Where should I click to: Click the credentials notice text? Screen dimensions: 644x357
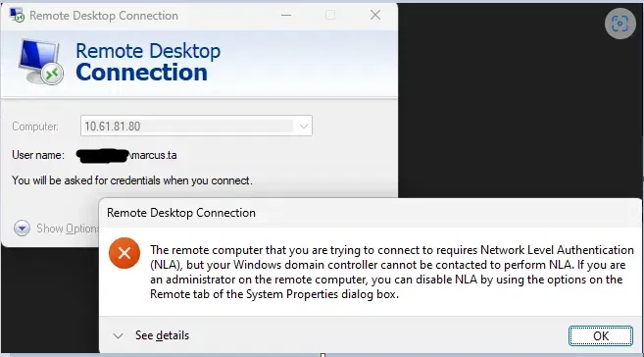pos(132,180)
